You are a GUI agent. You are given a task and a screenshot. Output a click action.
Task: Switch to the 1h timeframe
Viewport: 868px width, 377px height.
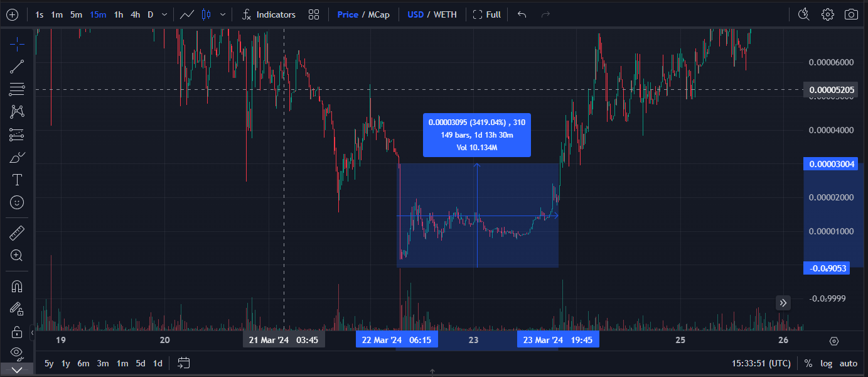click(x=118, y=14)
